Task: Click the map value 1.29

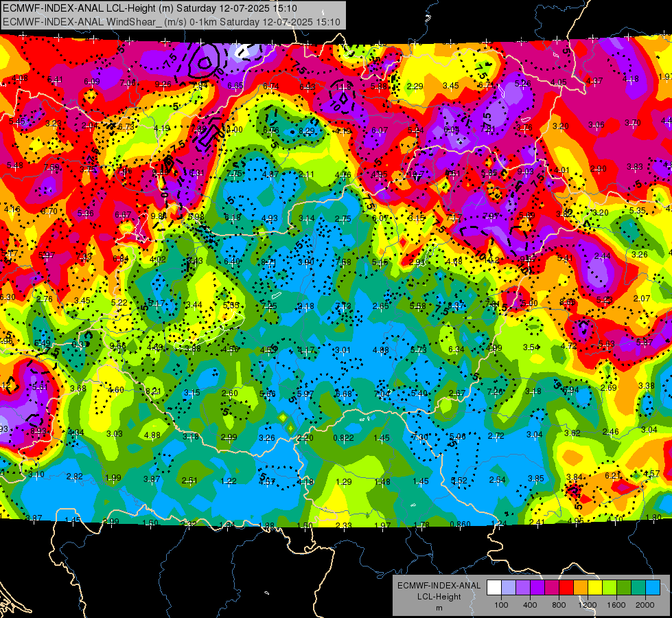Action: coord(344,482)
